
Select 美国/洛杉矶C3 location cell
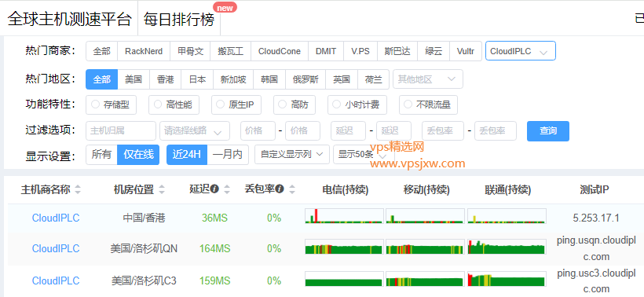[144, 280]
